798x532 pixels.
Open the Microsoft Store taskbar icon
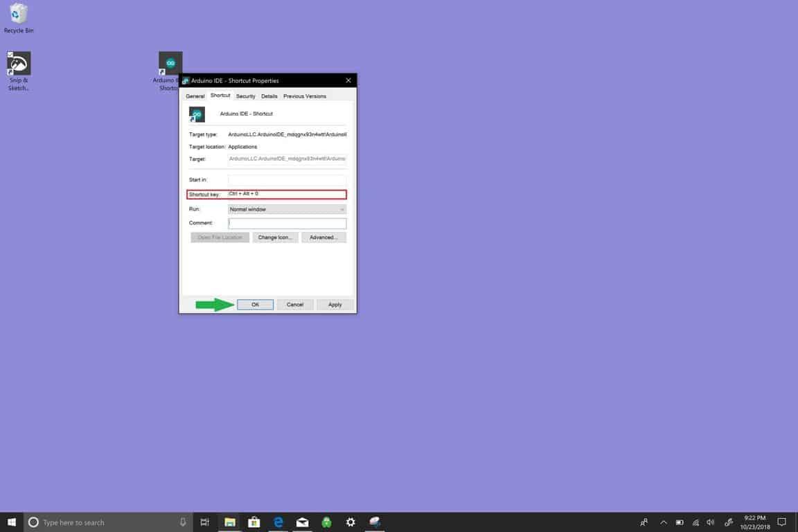254,522
